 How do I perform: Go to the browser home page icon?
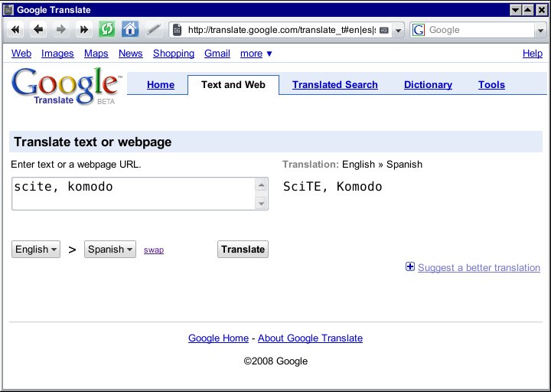click(130, 30)
